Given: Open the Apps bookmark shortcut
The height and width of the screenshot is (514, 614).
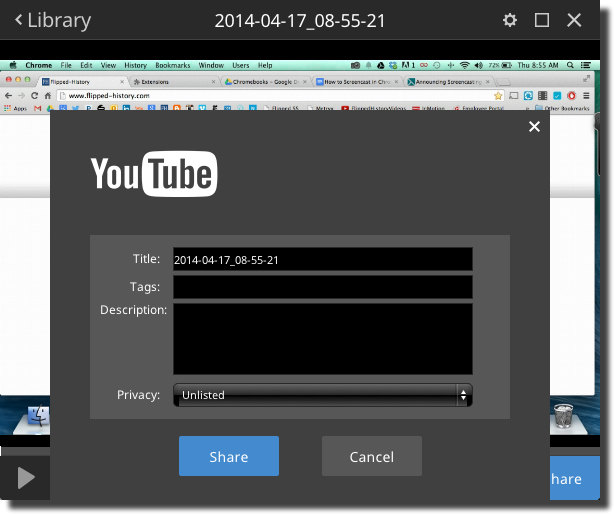Looking at the screenshot, I should coord(16,108).
